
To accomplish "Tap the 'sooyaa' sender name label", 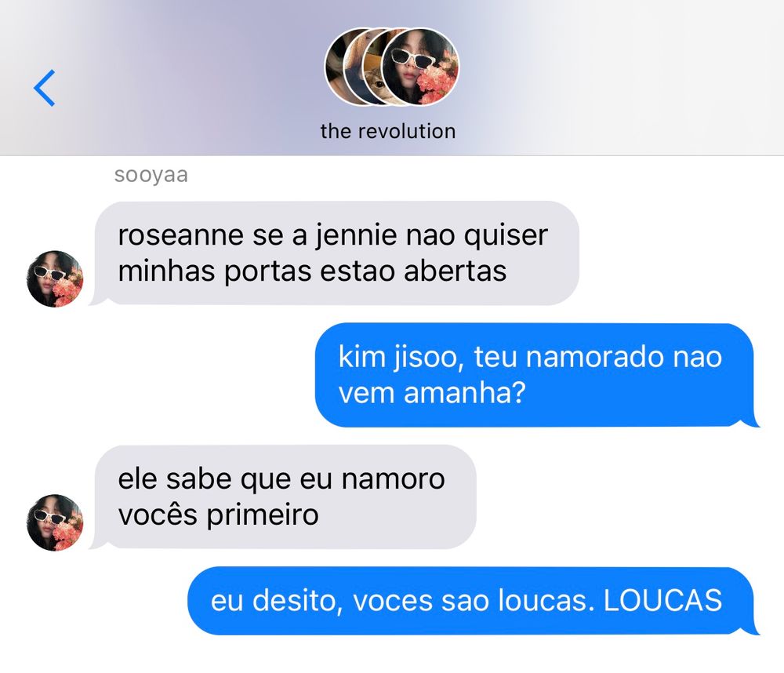I will (151, 175).
